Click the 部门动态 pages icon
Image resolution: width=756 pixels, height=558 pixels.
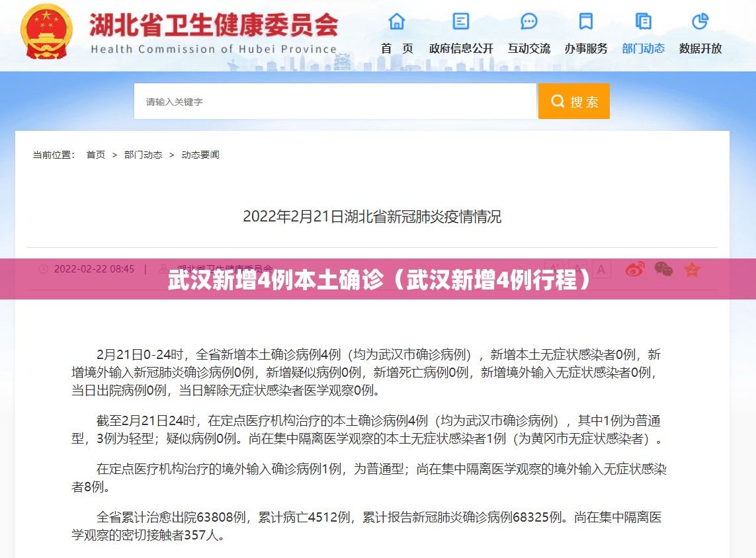point(643,21)
